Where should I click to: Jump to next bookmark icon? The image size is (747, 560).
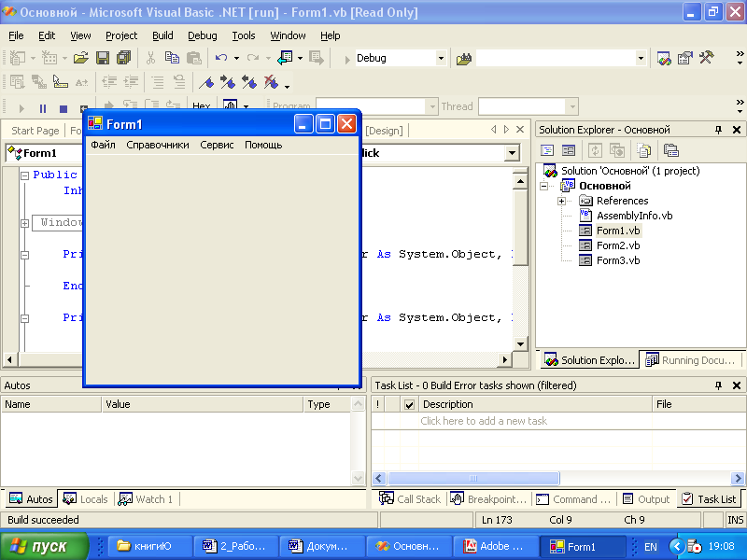(228, 83)
